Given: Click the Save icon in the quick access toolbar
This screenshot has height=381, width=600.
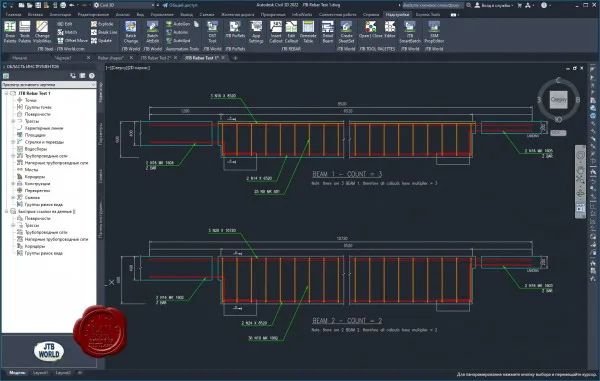Looking at the screenshot, I should (38, 5).
